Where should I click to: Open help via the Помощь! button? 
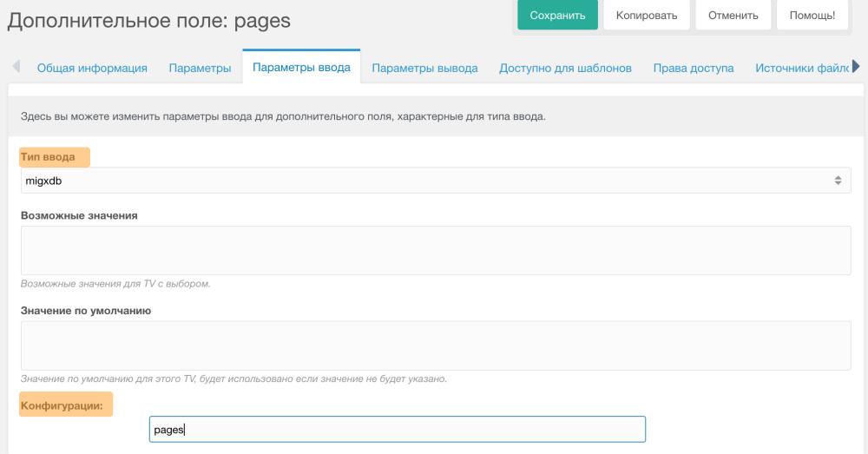812,16
